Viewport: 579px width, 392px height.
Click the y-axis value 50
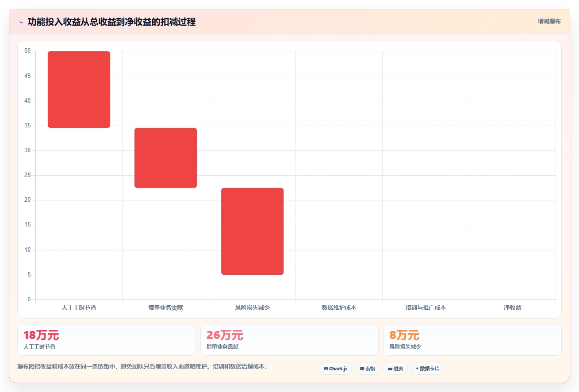27,51
